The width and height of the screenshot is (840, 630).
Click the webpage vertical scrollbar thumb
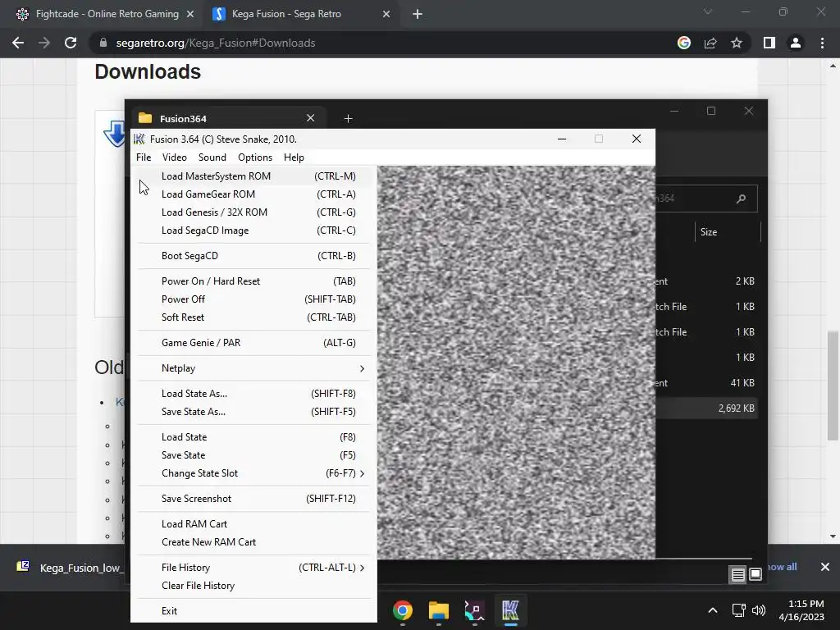pyautogui.click(x=833, y=386)
